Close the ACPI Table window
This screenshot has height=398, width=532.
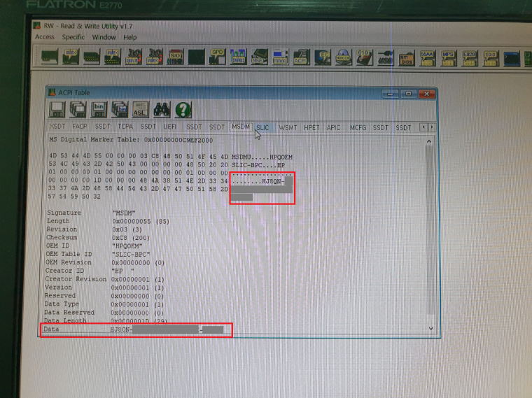pos(427,94)
